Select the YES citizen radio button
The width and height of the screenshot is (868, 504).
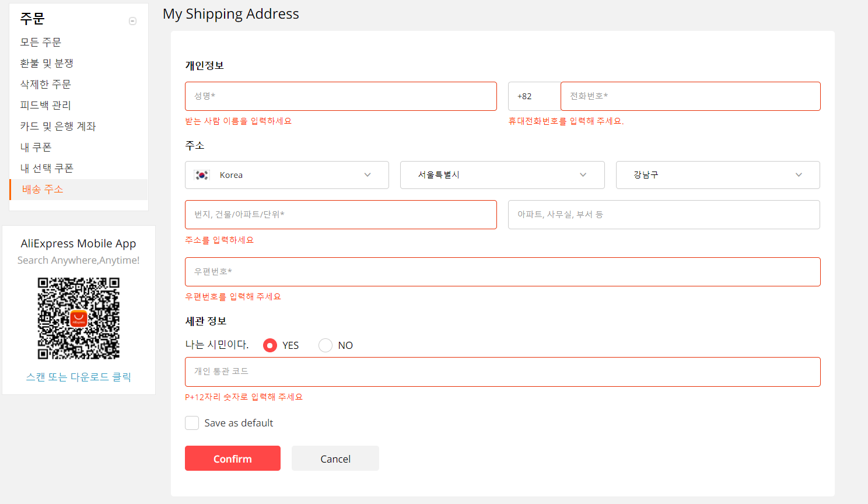click(x=269, y=345)
